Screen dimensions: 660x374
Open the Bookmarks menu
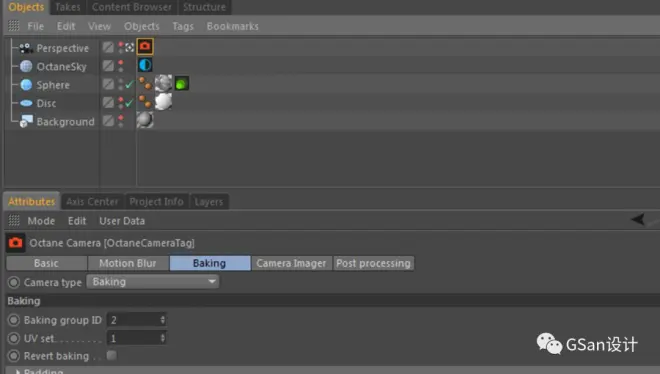(x=232, y=26)
